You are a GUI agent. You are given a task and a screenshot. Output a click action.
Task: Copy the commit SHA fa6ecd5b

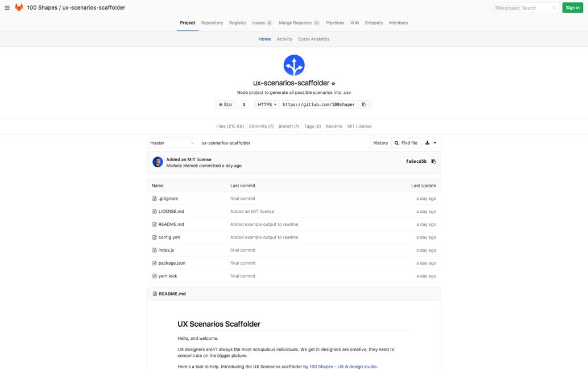(x=433, y=162)
